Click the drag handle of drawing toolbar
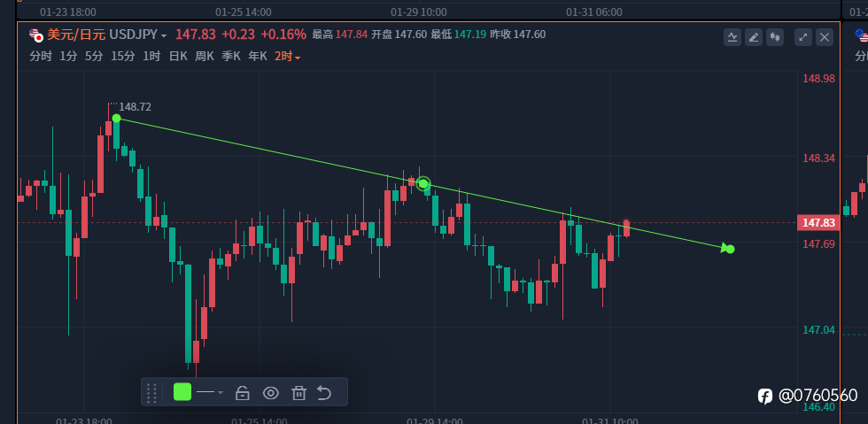The image size is (868, 424). (151, 392)
